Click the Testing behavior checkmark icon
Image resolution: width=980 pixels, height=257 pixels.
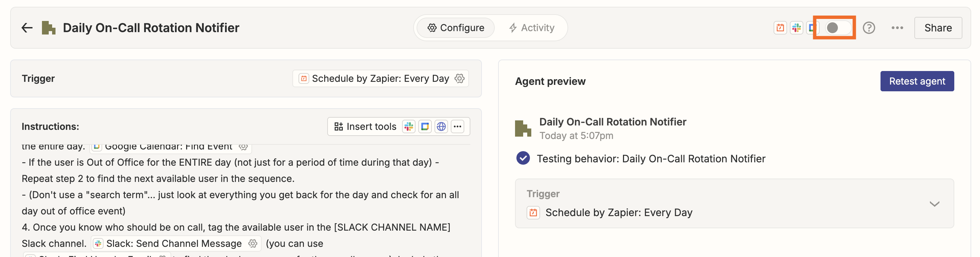(x=523, y=158)
